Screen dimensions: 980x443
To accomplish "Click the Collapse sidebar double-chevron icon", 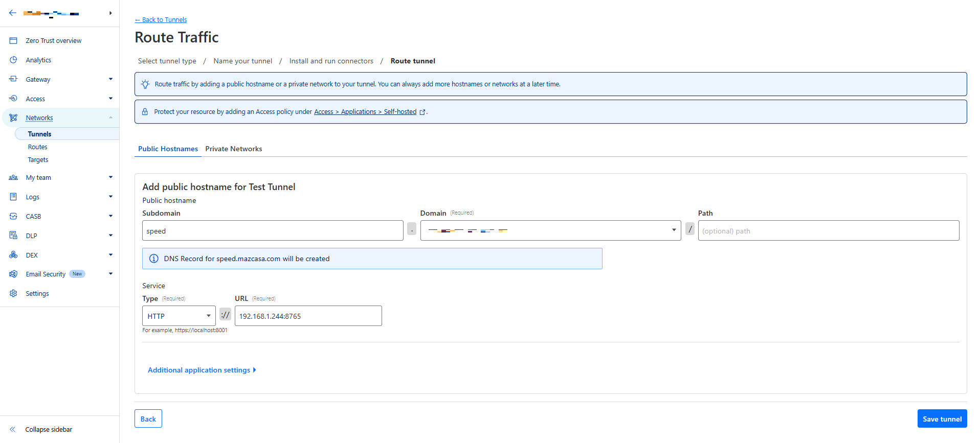I will (x=13, y=429).
